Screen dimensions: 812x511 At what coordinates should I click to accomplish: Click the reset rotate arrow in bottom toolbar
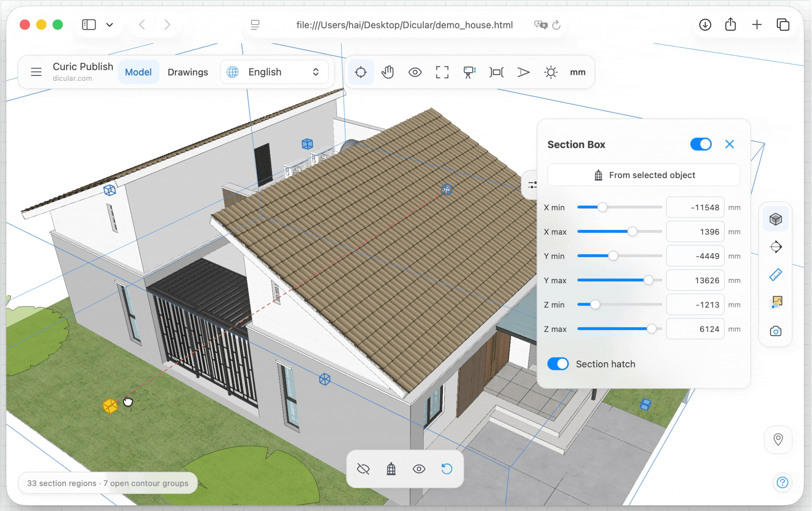click(447, 469)
